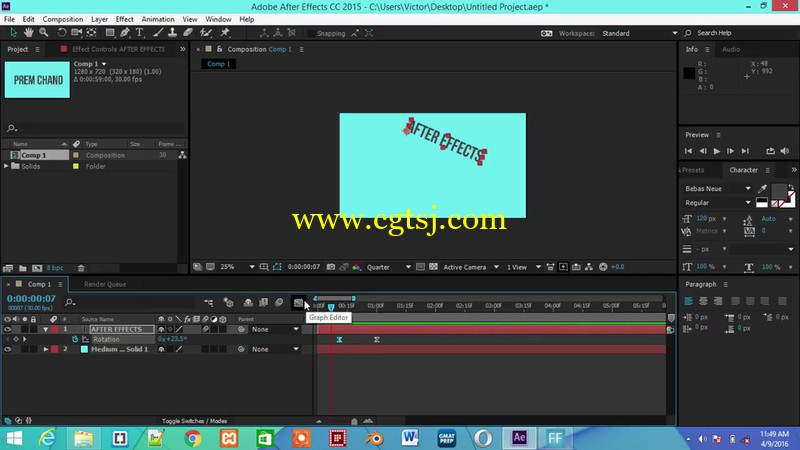Switch to Effect Controls AFTER EFFECTS tab
This screenshot has height=450, width=800.
coord(118,49)
